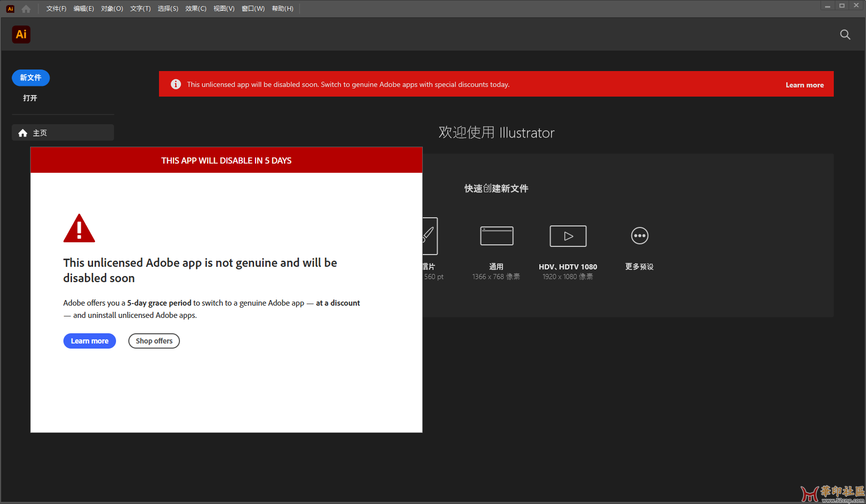This screenshot has width=866, height=504.
Task: Click the red warning triangle icon
Action: [x=79, y=228]
